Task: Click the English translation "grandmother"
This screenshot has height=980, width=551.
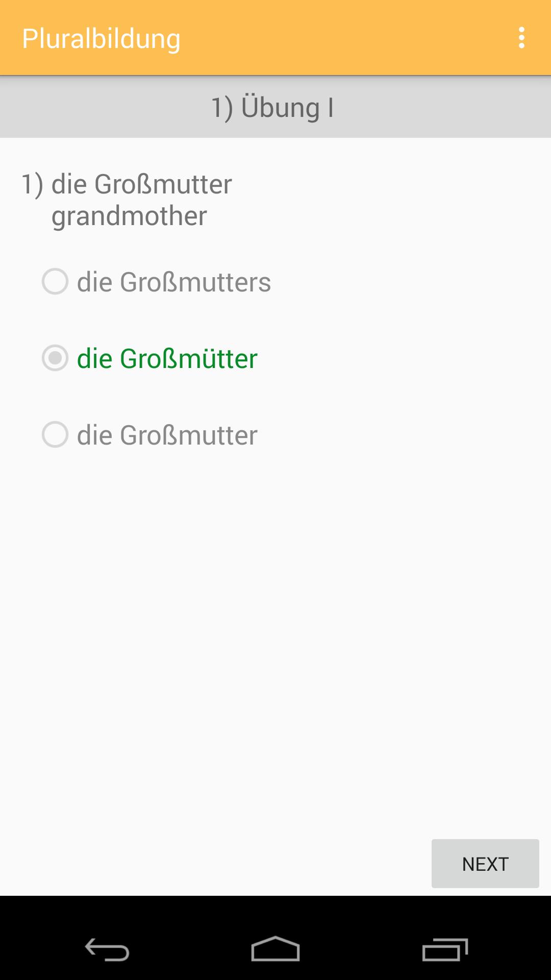Action: 129,215
